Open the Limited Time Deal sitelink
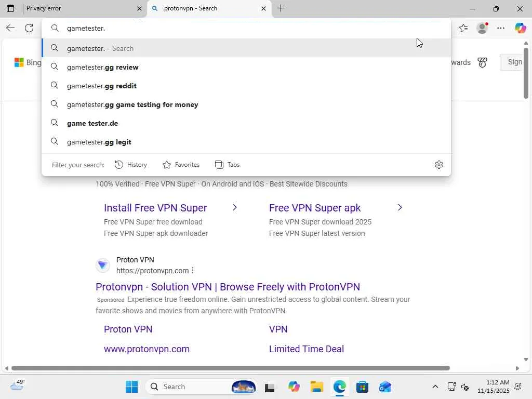This screenshot has width=532, height=399. 307,349
